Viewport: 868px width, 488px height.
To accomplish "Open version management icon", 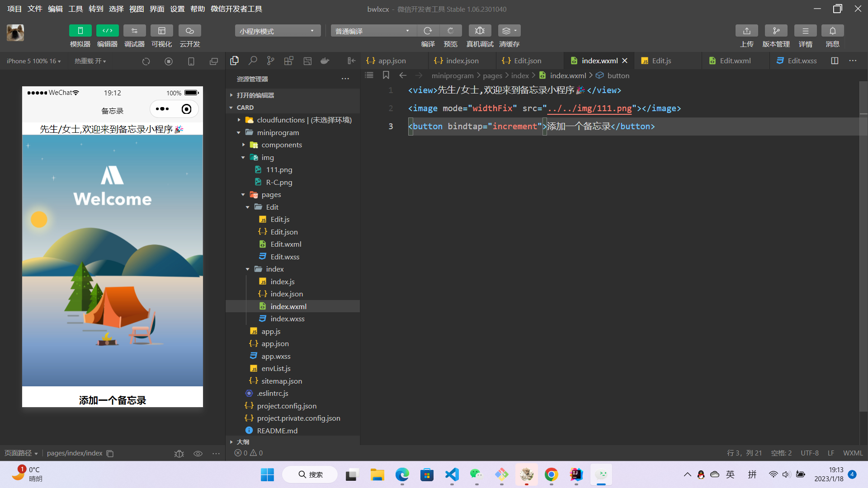I will point(776,31).
